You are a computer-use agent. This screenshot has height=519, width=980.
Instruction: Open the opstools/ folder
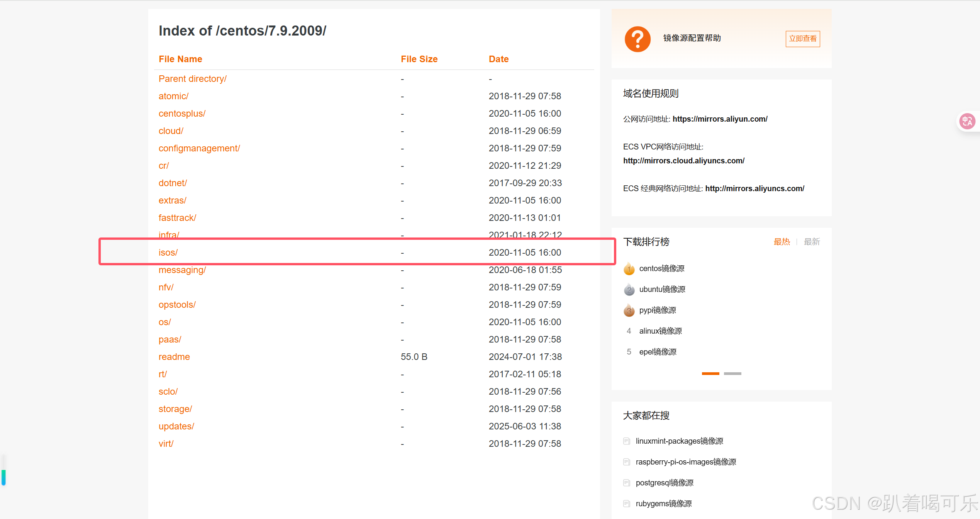pyautogui.click(x=177, y=305)
